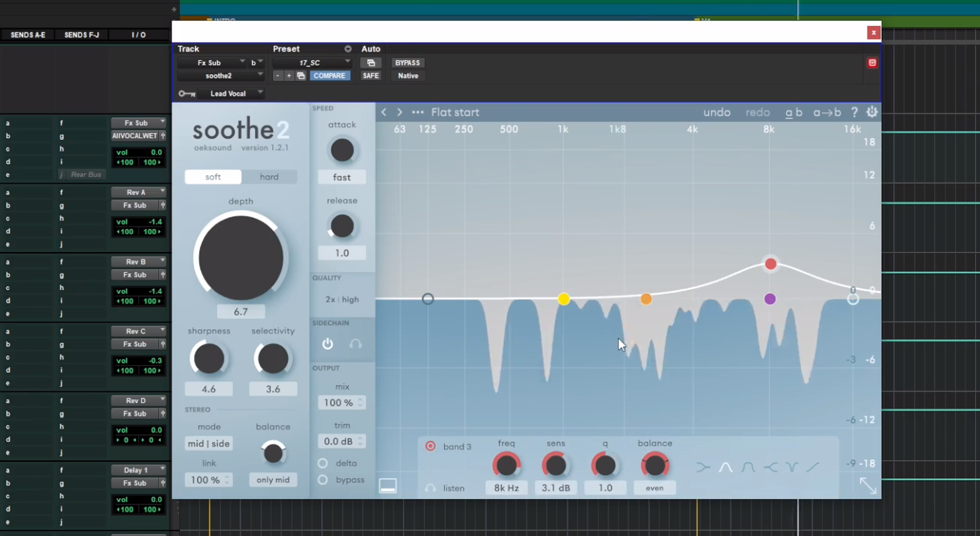
Task: Click the large depth knob
Action: tap(240, 258)
